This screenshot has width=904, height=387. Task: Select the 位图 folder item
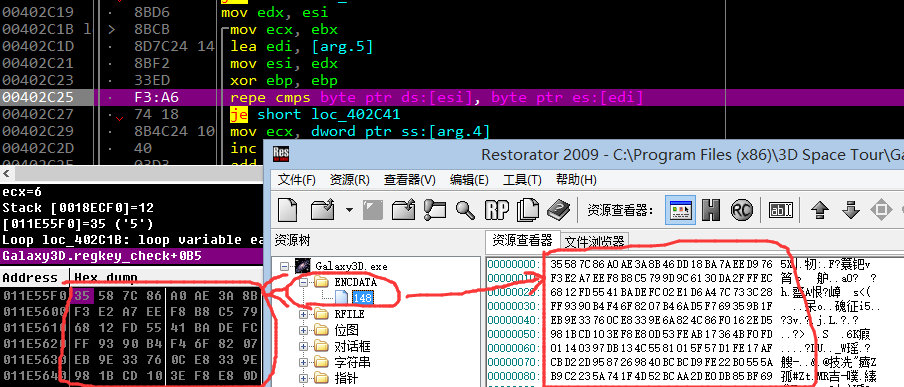(346, 330)
